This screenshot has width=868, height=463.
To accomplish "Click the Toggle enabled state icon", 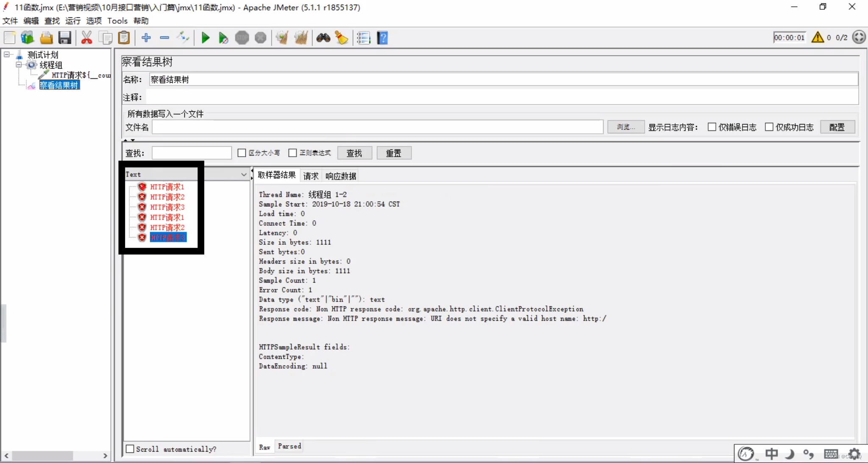I will [x=183, y=38].
